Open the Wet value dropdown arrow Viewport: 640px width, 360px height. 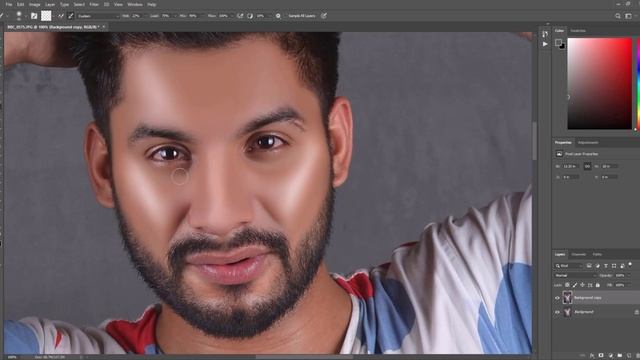pos(146,16)
